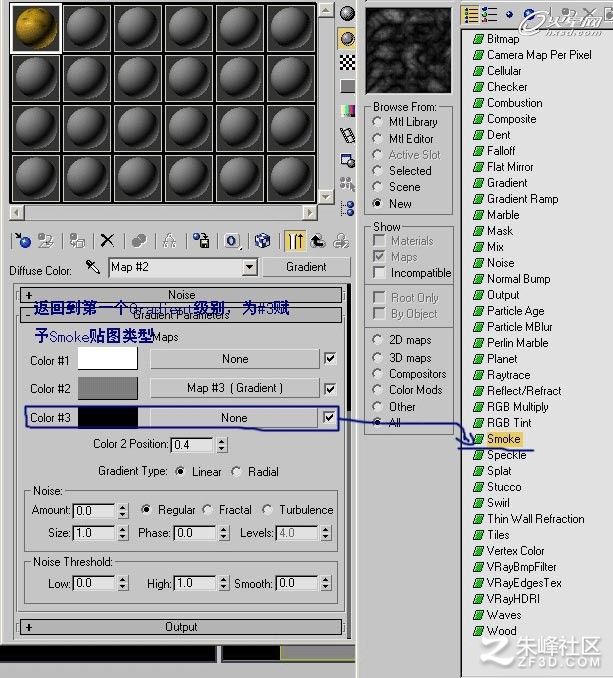Open the black Color #3 swatch

[108, 418]
